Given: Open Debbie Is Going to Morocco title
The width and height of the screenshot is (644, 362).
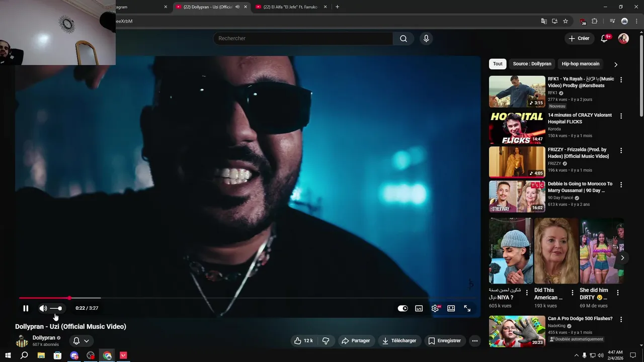Looking at the screenshot, I should 580,187.
